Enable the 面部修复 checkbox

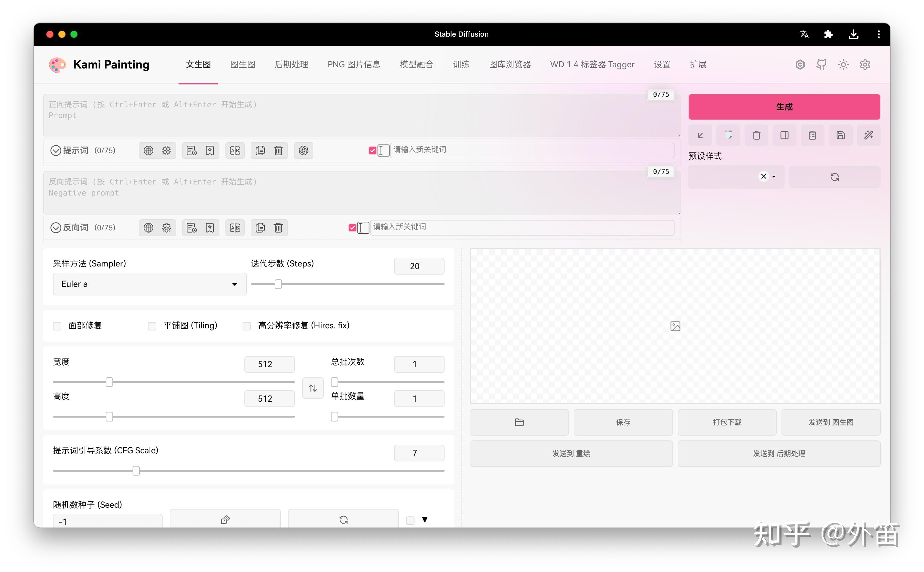point(57,326)
